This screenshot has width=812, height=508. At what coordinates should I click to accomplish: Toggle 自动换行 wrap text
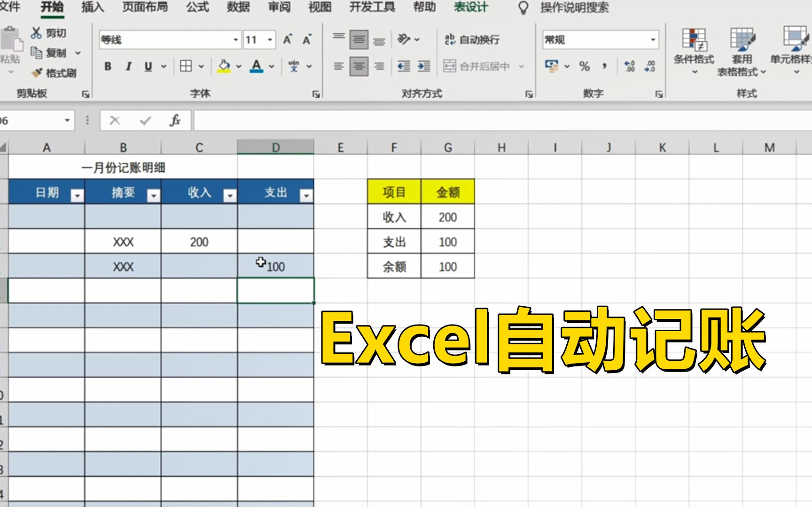point(472,40)
